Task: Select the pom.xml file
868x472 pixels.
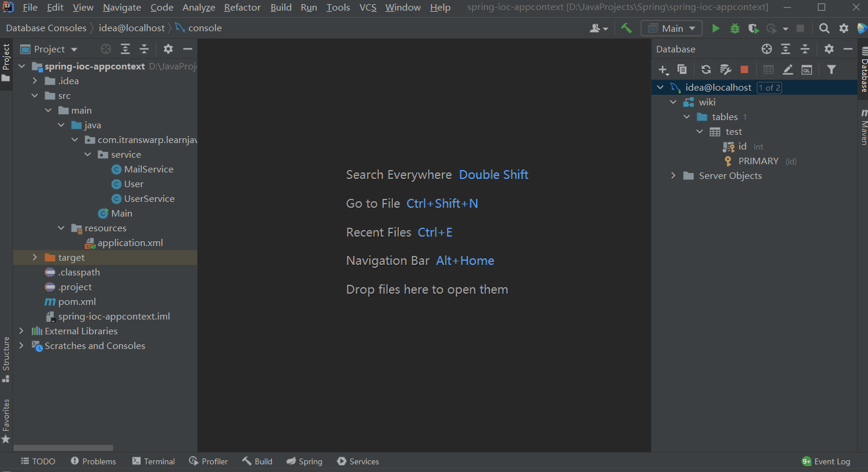Action: pos(77,301)
